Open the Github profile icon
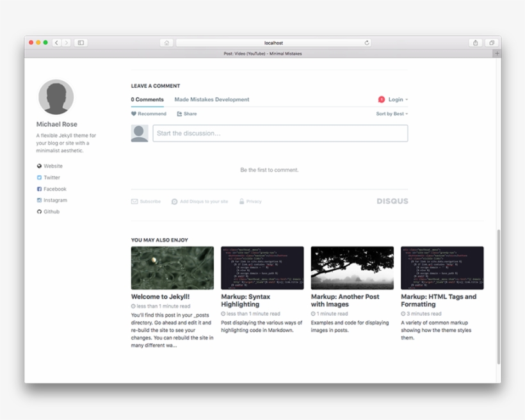 click(x=40, y=211)
